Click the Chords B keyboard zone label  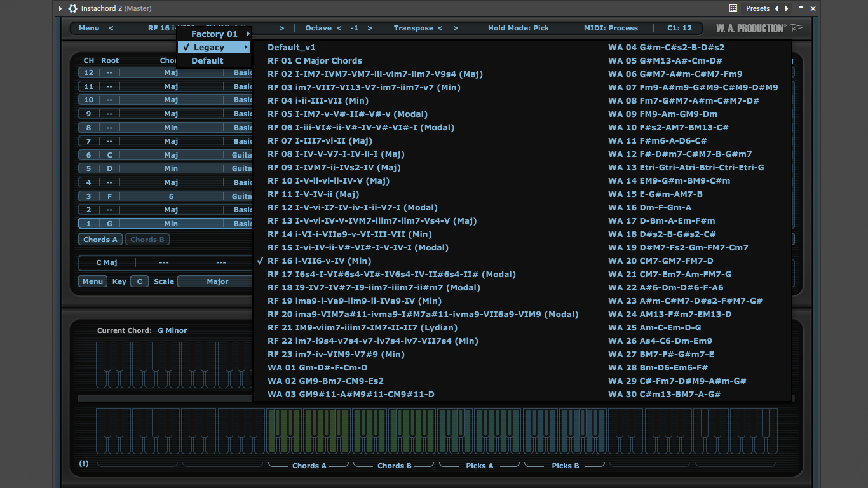point(395,466)
